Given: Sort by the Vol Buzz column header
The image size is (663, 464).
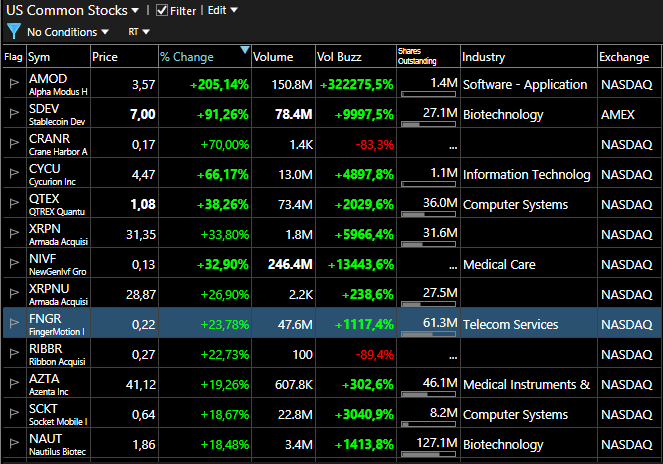Looking at the screenshot, I should pyautogui.click(x=356, y=57).
